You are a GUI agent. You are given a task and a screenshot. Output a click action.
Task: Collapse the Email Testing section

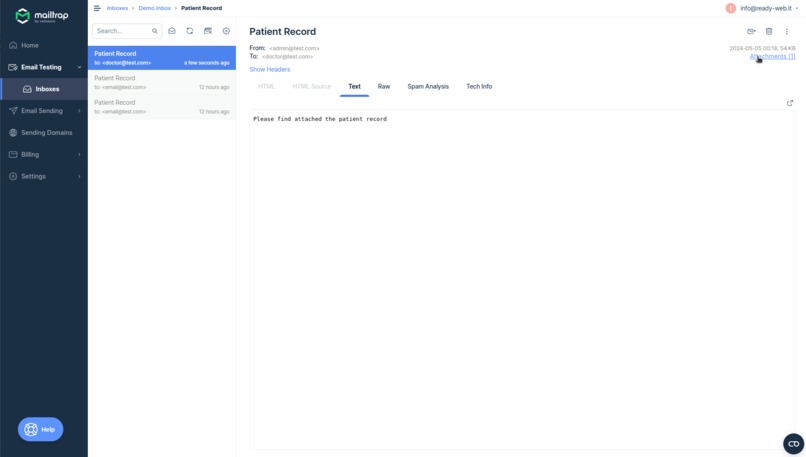click(x=79, y=67)
